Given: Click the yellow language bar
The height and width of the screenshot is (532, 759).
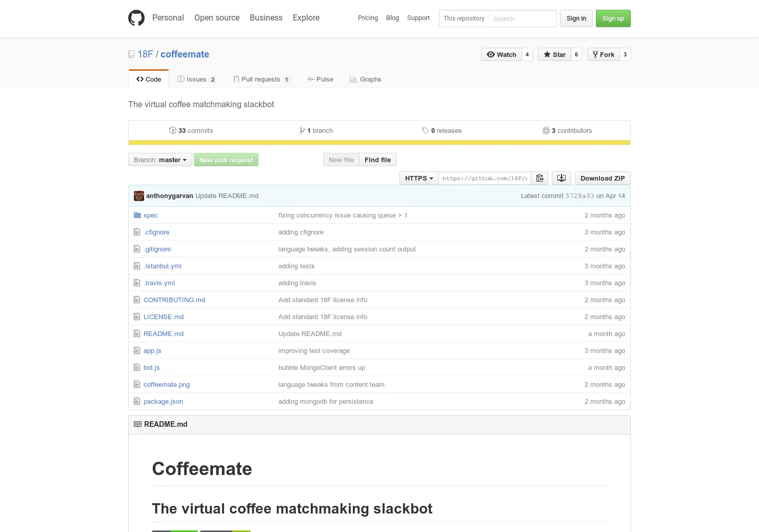Looking at the screenshot, I should pyautogui.click(x=379, y=143).
